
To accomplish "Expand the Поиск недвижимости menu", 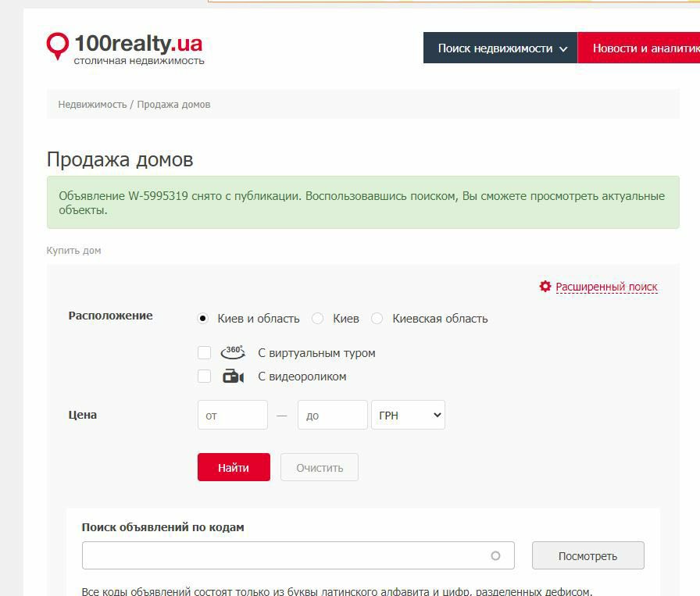I will pos(501,48).
